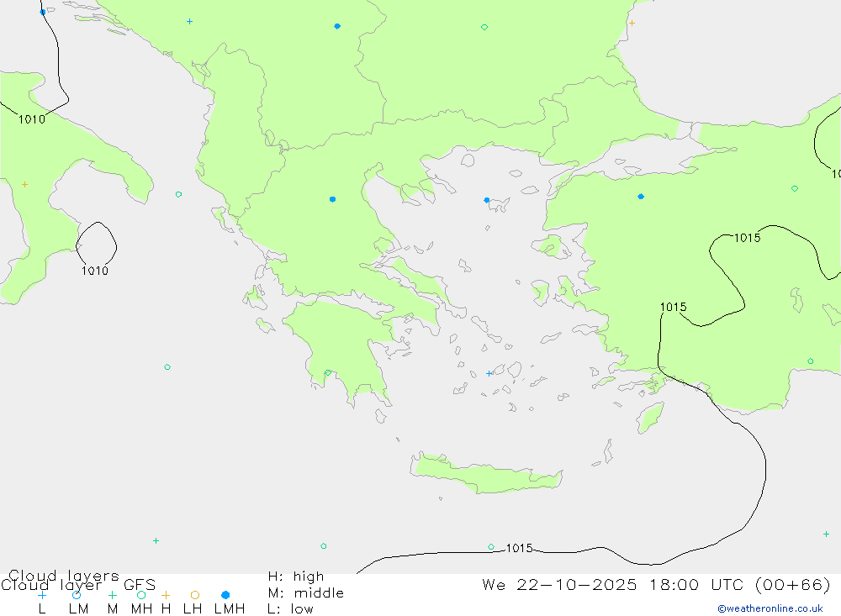This screenshot has width=841, height=616.
Task: Click the island of Rhodes on map
Action: pos(650,418)
